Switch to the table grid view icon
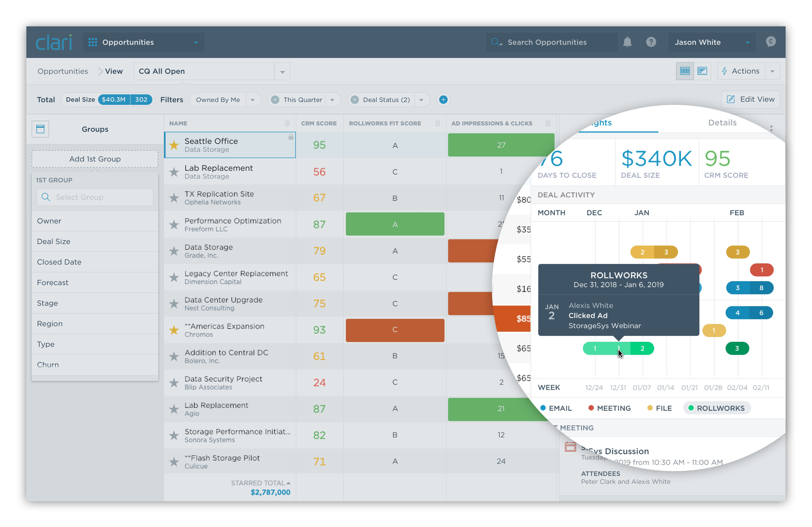812x527 pixels. coord(685,71)
